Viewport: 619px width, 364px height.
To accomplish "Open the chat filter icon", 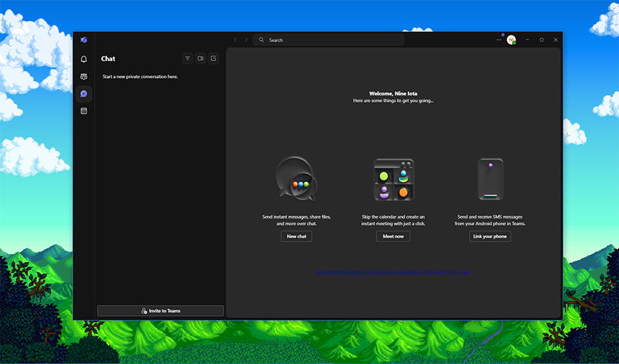I will click(188, 58).
